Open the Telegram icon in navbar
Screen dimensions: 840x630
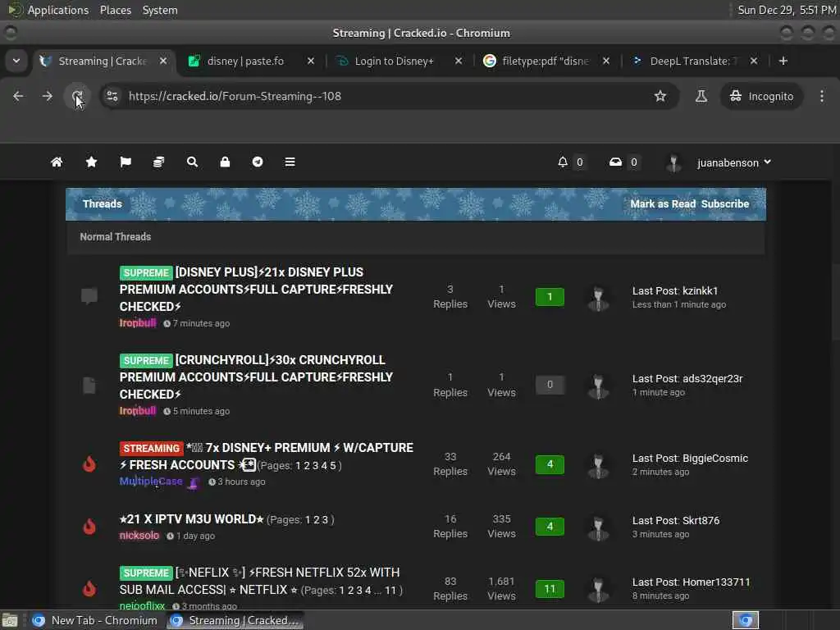258,162
